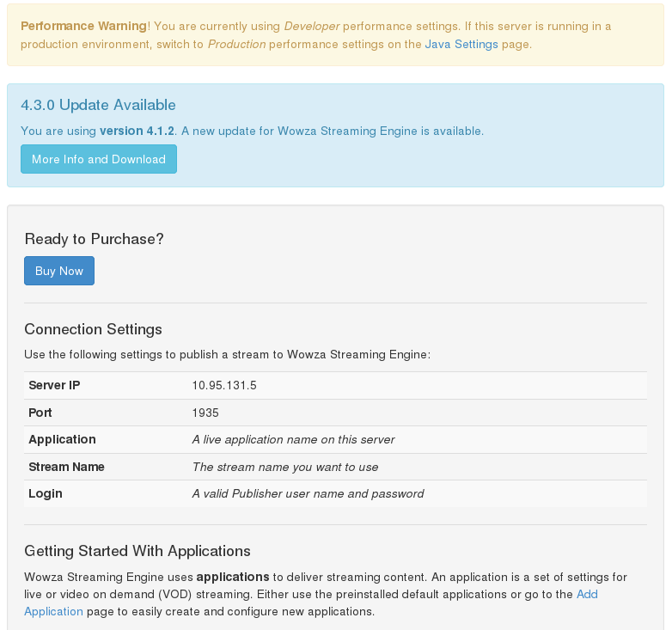Click the Port row label

[x=40, y=413]
